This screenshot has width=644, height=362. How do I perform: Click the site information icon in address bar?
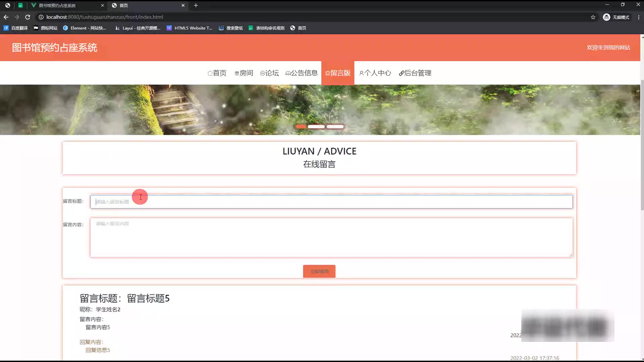click(x=41, y=17)
